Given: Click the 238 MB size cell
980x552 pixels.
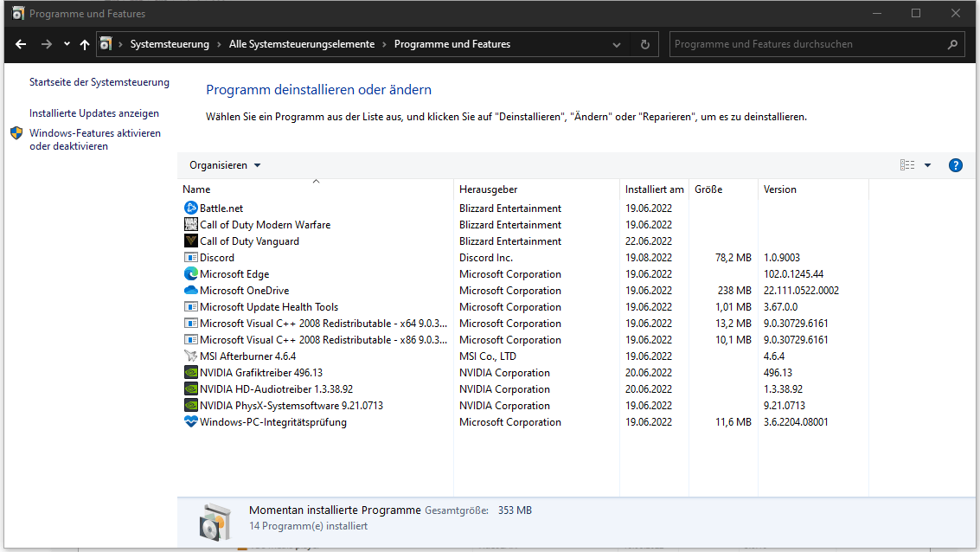Looking at the screenshot, I should point(734,290).
